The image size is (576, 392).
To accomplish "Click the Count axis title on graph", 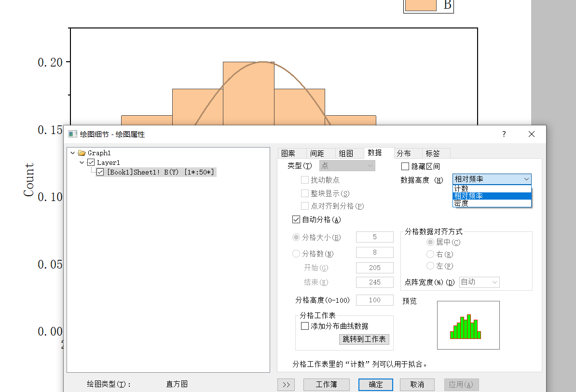I will pyautogui.click(x=28, y=179).
